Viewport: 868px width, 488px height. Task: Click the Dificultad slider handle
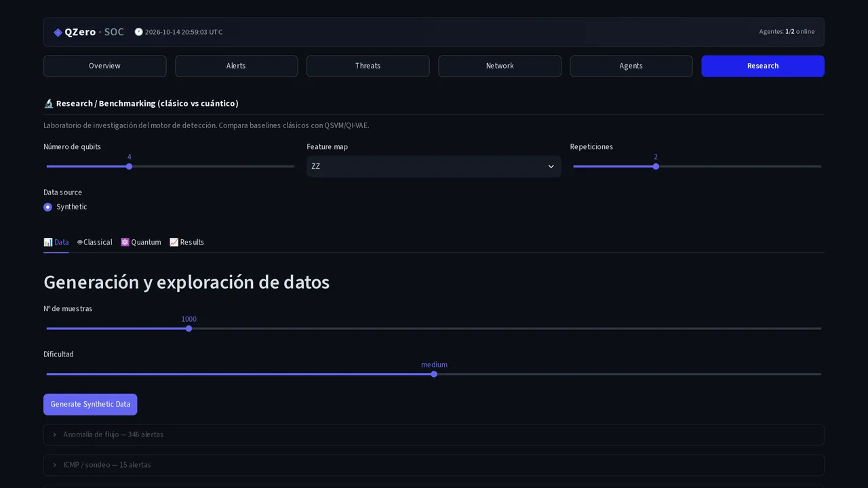pyautogui.click(x=434, y=374)
